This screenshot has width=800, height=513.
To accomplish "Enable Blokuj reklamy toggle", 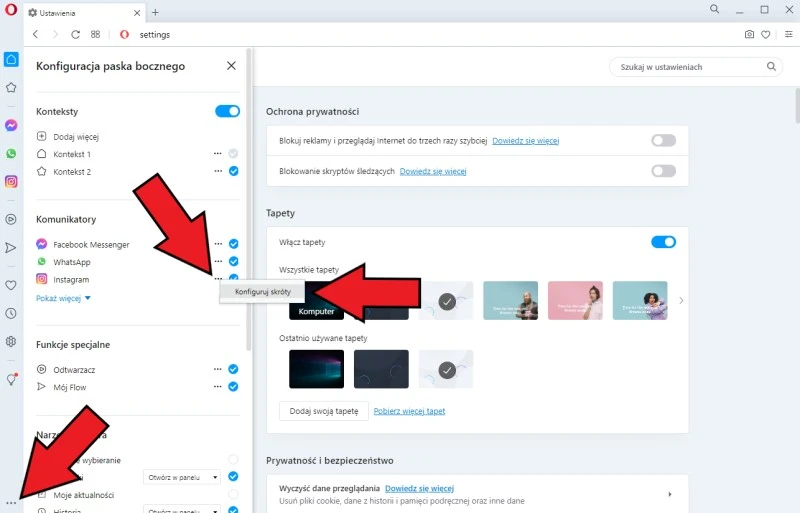I will point(663,141).
